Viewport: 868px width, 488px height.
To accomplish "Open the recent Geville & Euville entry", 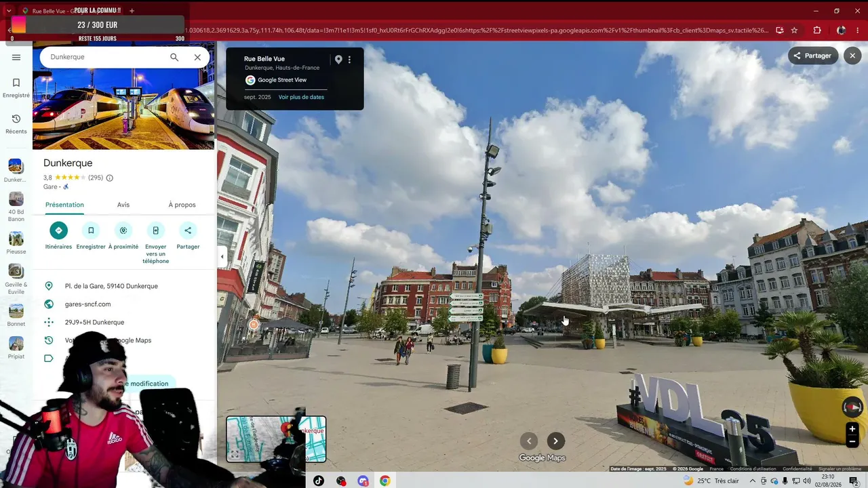I will point(16,279).
